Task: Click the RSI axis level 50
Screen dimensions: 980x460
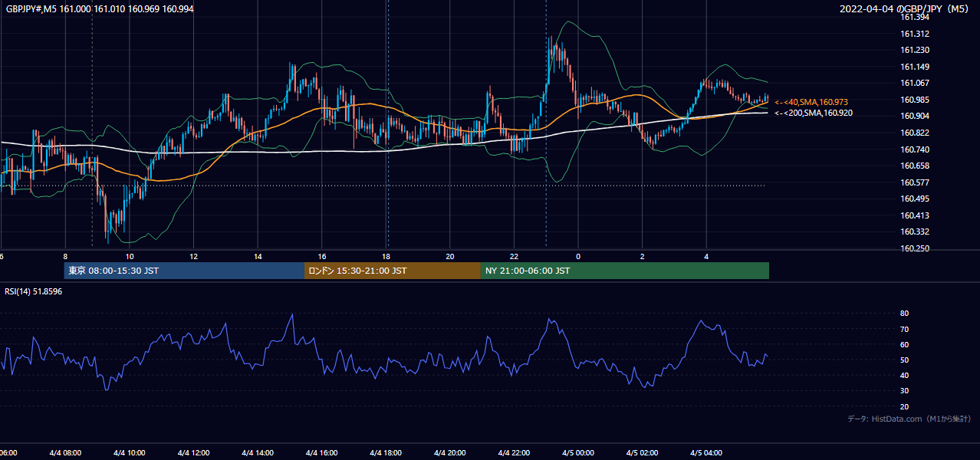Action: coord(904,360)
